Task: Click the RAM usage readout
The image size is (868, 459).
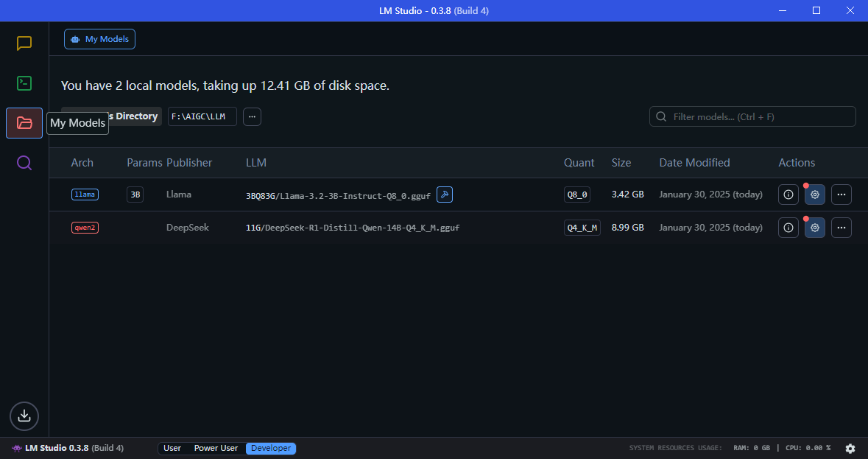Action: [752, 448]
